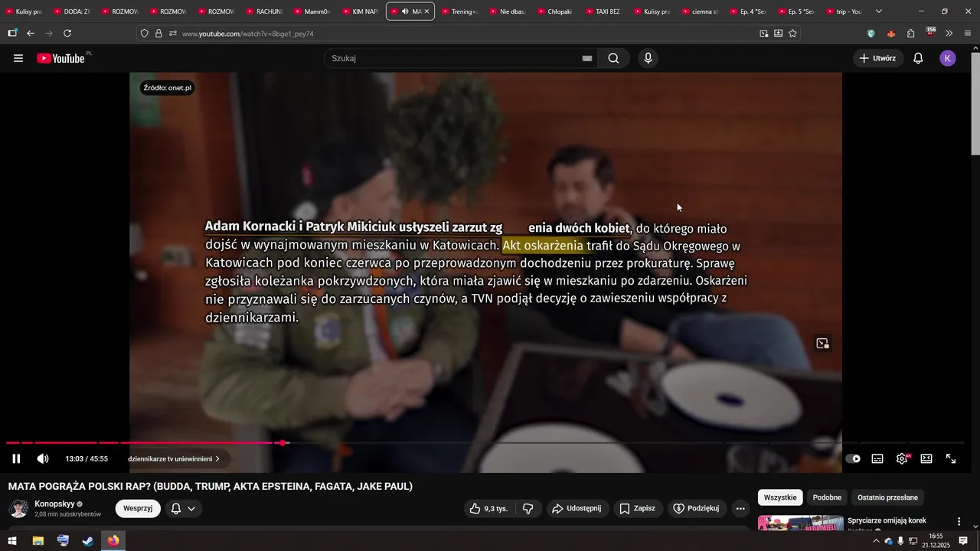This screenshot has height=551, width=980.
Task: Expand subscription notification bell dropdown
Action: point(184,508)
